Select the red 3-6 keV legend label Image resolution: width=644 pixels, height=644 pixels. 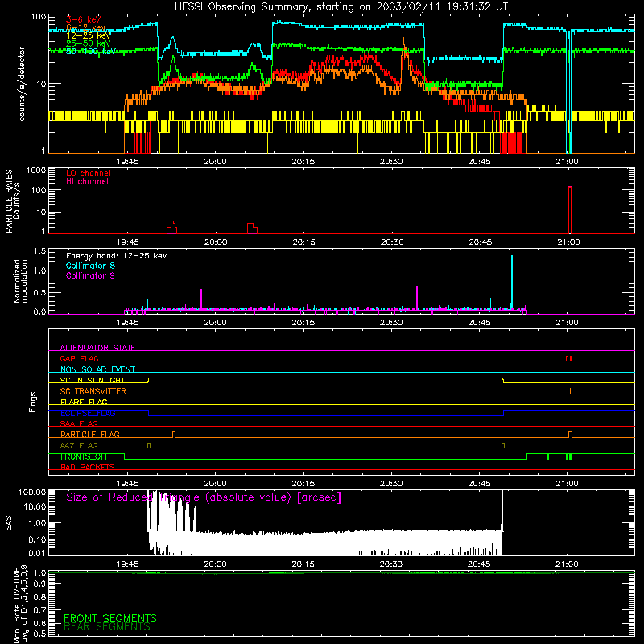(x=84, y=19)
